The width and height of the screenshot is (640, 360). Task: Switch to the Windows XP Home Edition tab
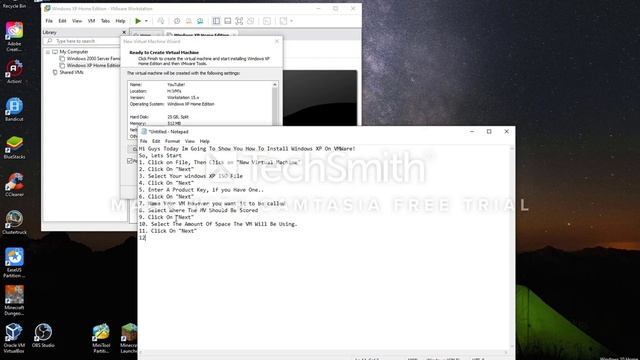[201, 35]
